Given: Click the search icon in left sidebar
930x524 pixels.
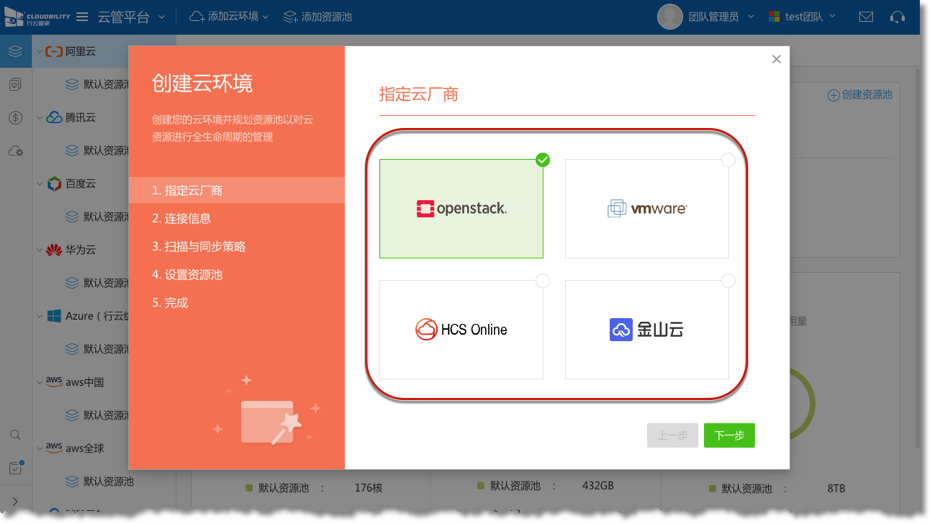Looking at the screenshot, I should click(15, 435).
